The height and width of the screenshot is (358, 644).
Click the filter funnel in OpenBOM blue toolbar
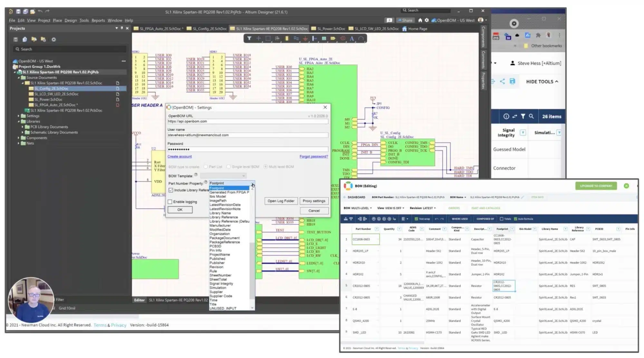coord(523,116)
